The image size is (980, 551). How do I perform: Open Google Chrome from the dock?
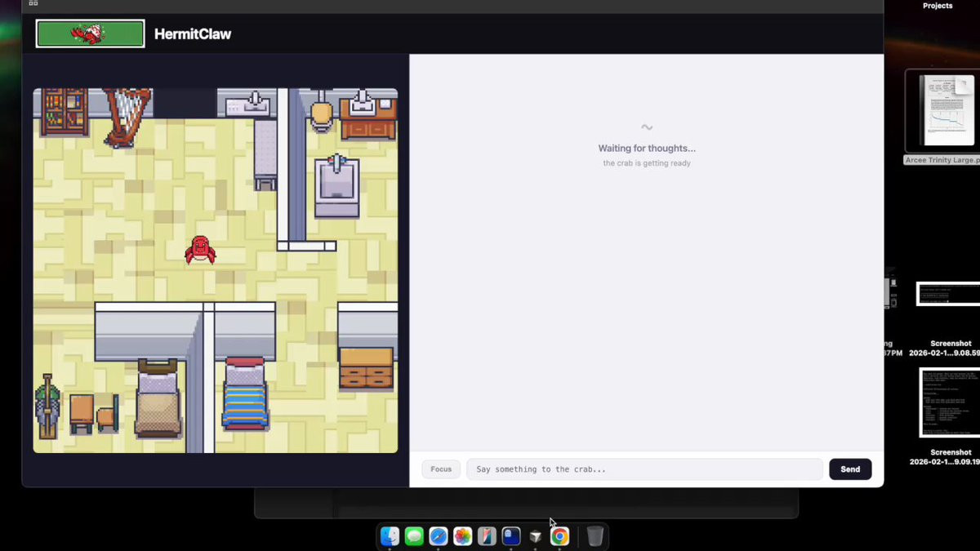[x=559, y=536]
